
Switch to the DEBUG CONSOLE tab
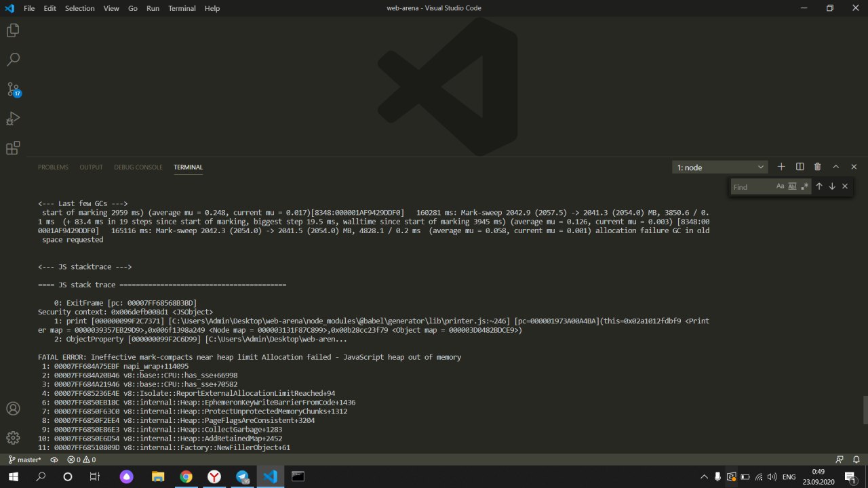point(138,167)
